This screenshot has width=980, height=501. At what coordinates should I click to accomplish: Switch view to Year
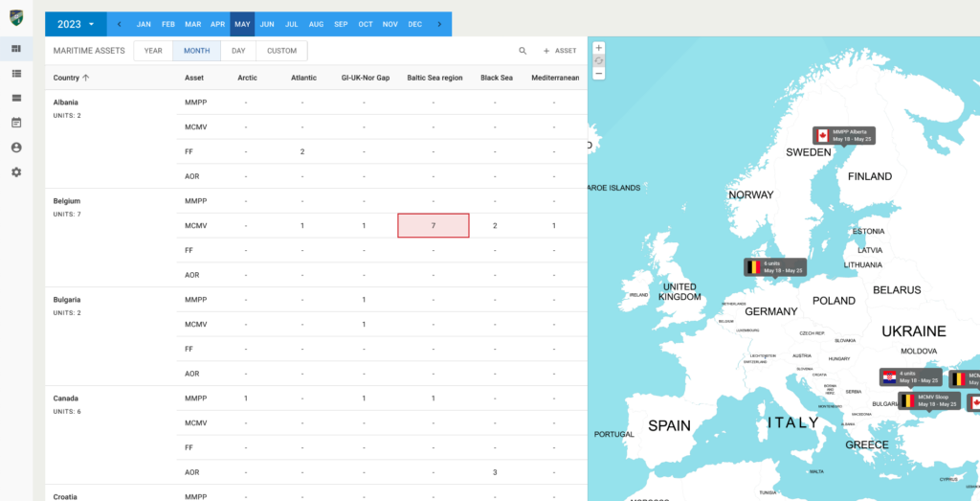click(x=153, y=51)
